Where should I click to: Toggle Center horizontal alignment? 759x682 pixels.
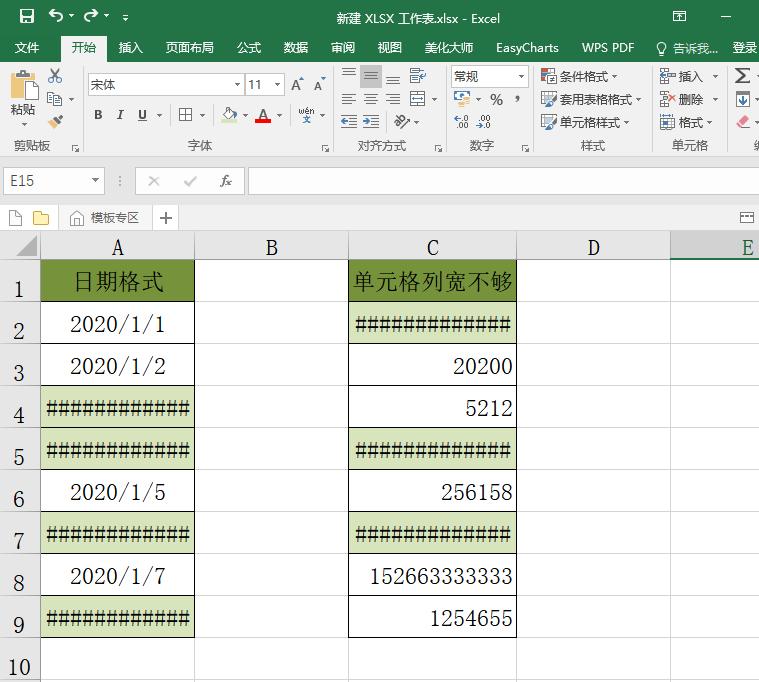click(x=371, y=99)
